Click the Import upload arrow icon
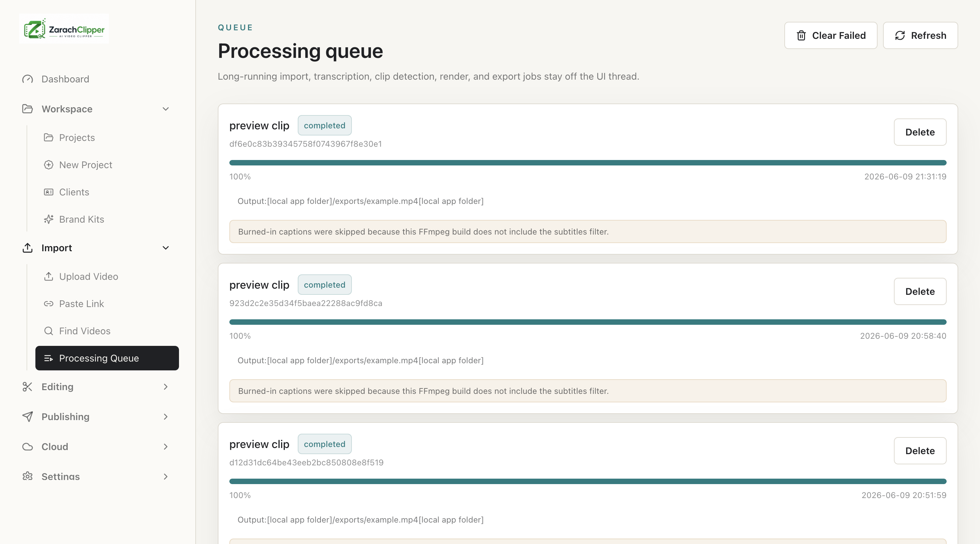The width and height of the screenshot is (980, 544). click(27, 248)
